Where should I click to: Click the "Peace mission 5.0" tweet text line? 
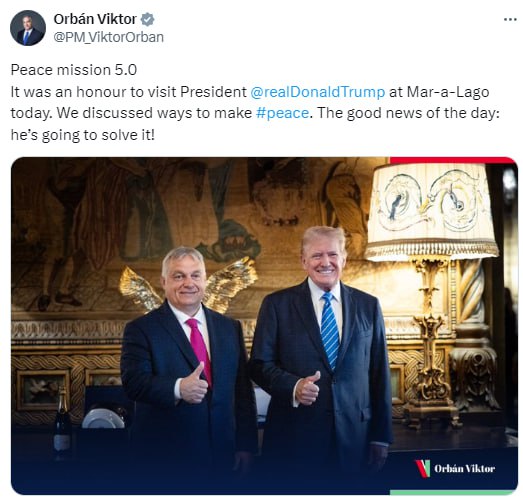[74, 70]
